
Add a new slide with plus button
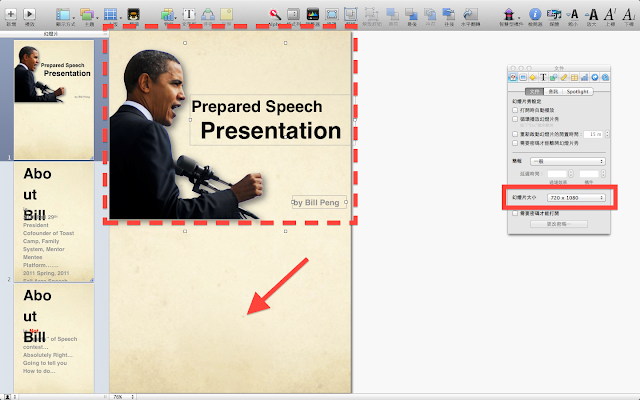pyautogui.click(x=11, y=14)
